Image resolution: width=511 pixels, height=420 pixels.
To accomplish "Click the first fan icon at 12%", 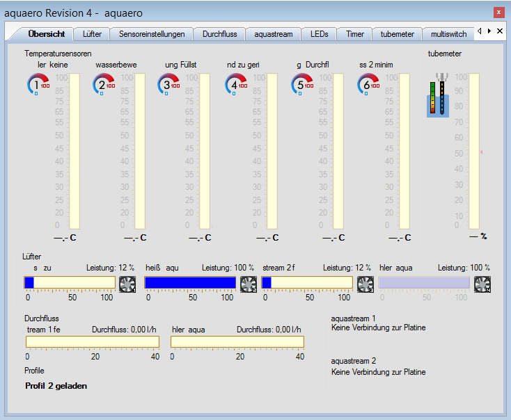I will 127,284.
